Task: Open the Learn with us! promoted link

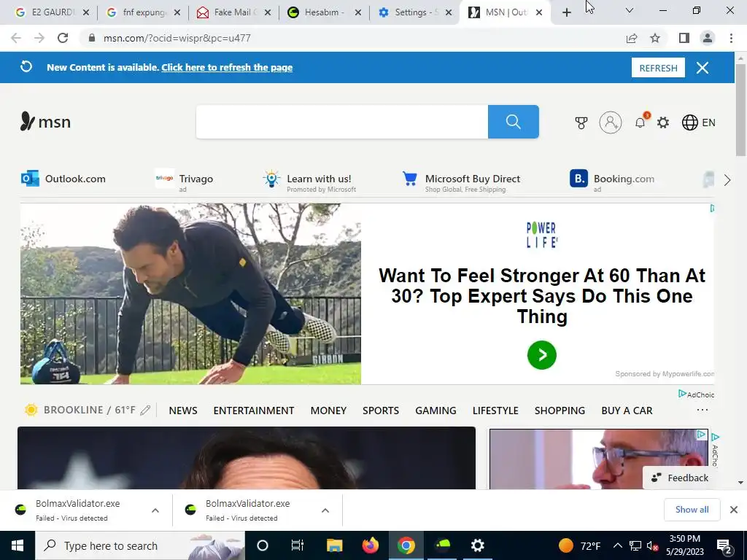Action: (309, 181)
